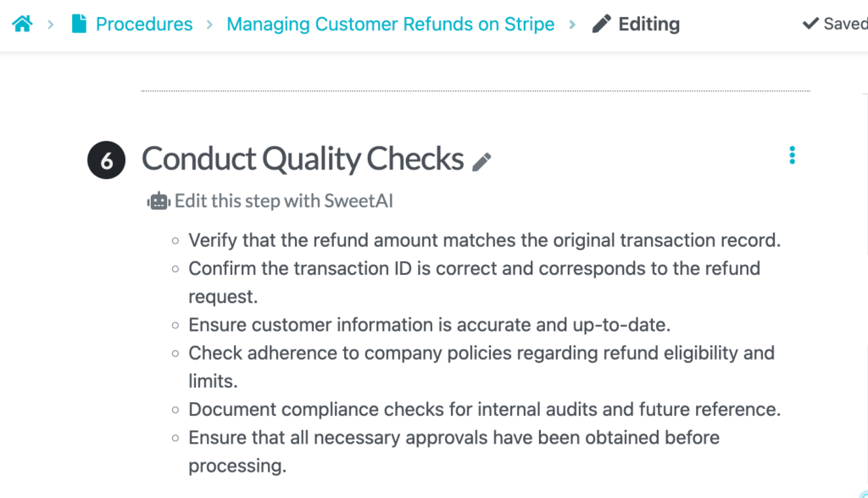Click the 'Confirm the transaction ID' bullet text
Viewport: 868px width, 498px height.
pos(474,269)
